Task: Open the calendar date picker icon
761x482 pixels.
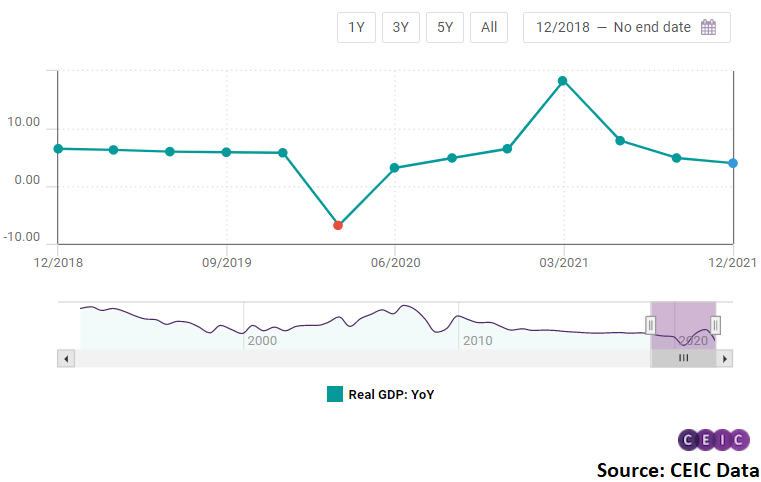Action: (708, 27)
